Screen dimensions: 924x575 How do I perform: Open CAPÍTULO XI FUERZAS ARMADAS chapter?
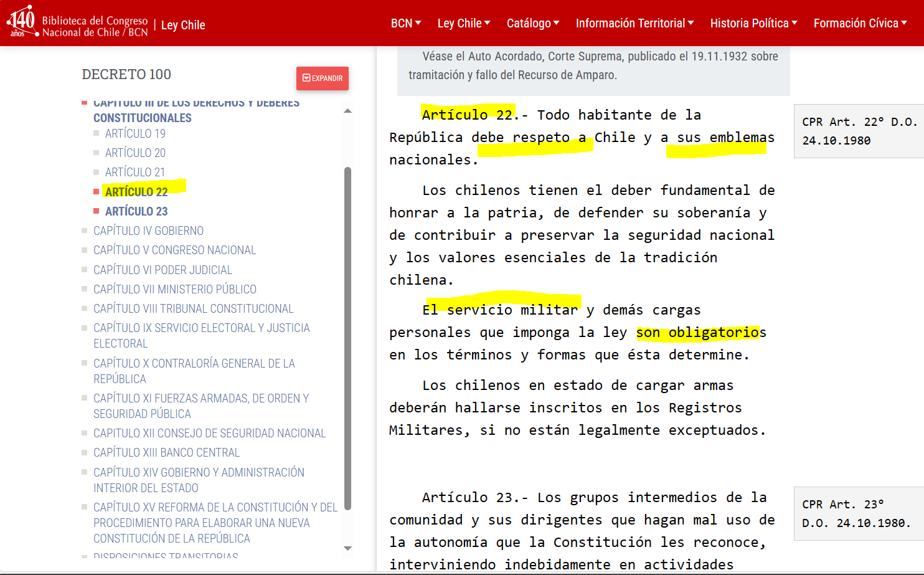point(201,406)
